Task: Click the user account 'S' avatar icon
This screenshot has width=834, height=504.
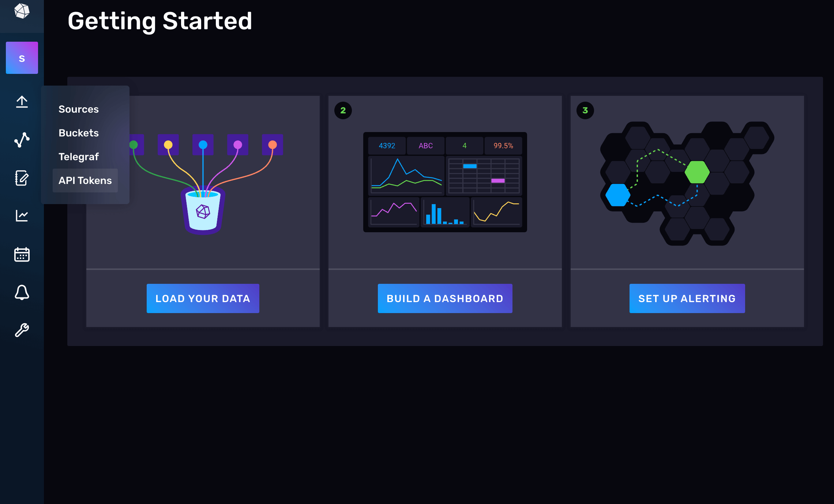Action: click(x=22, y=58)
